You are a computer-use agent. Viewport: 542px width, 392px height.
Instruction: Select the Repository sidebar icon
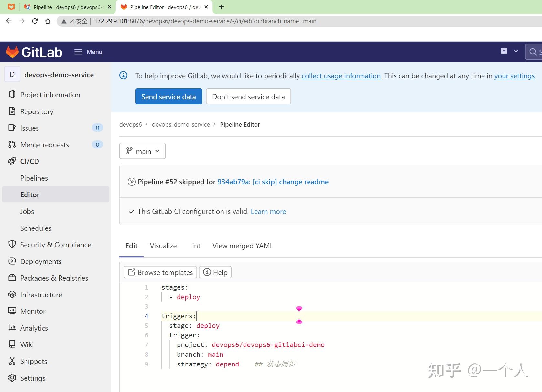click(12, 111)
